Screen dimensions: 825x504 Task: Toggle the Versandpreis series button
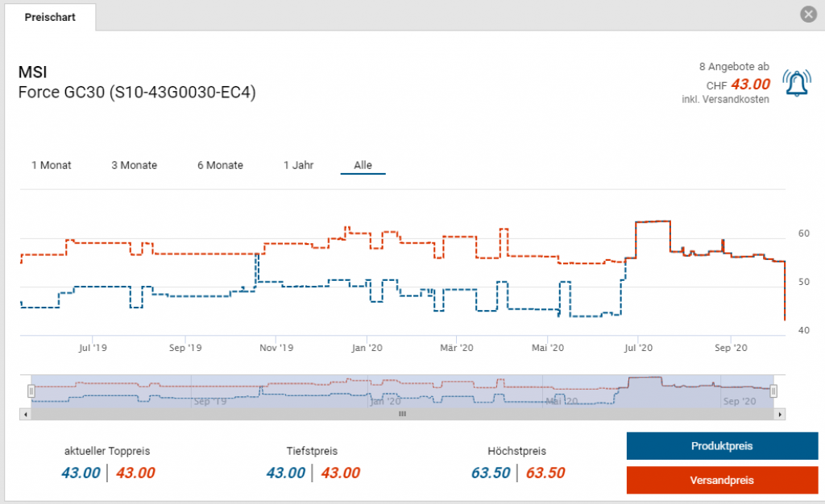pos(722,480)
